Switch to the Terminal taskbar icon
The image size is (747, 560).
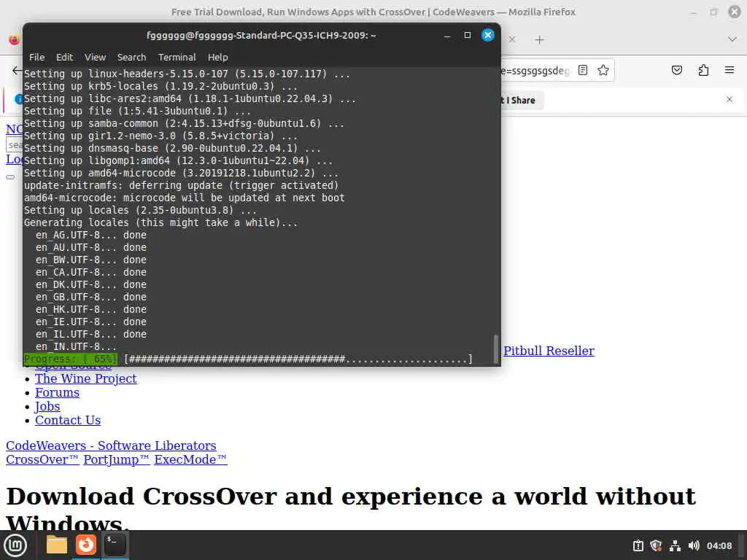pyautogui.click(x=115, y=545)
